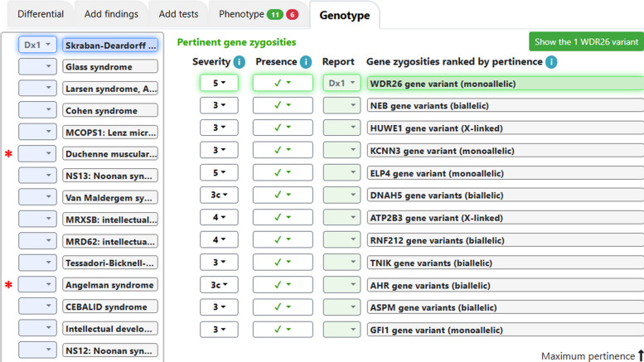Open diagnosis dropdown beside Glass syndrome
The image size is (644, 362).
click(37, 66)
